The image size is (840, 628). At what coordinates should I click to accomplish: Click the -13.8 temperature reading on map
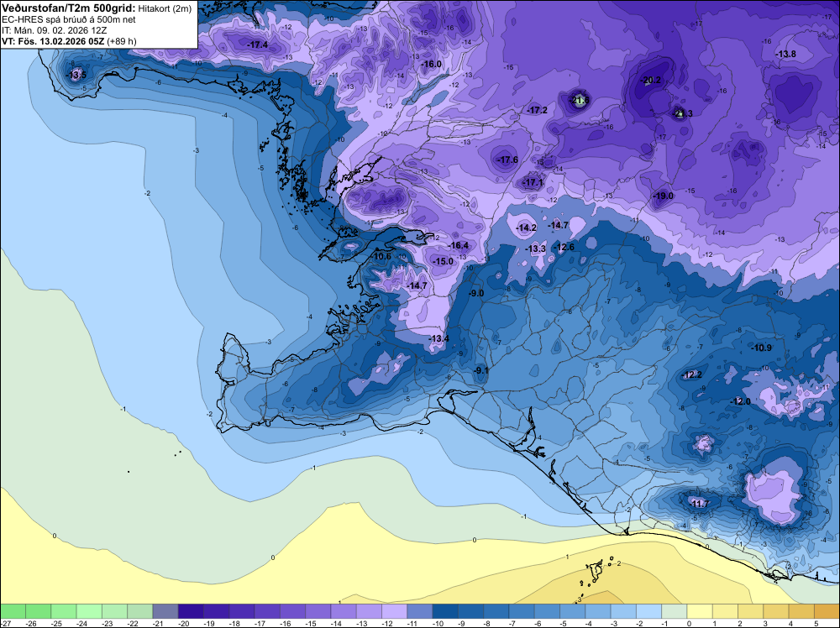pyautogui.click(x=786, y=54)
